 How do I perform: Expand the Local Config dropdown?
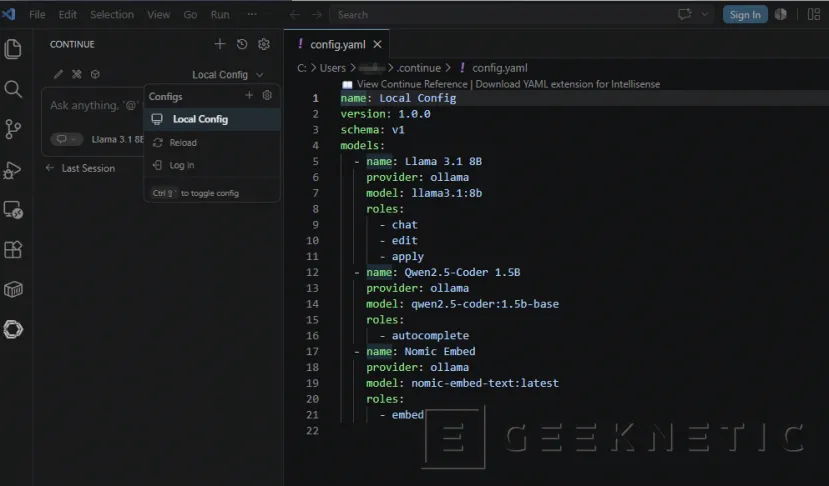point(227,75)
